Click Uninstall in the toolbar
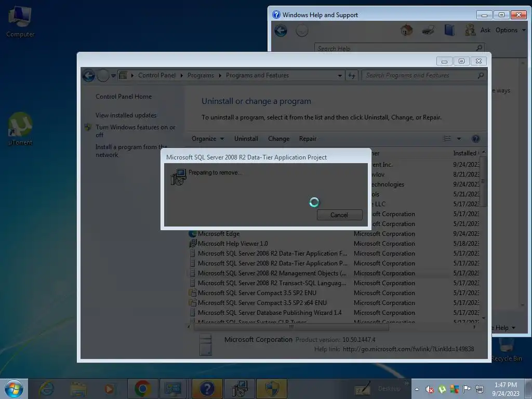Image resolution: width=532 pixels, height=399 pixels. 246,138
